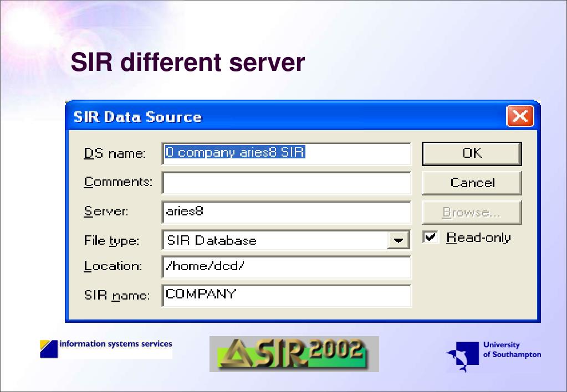
Task: Click the 'information systems services' footer text
Action: [116, 344]
